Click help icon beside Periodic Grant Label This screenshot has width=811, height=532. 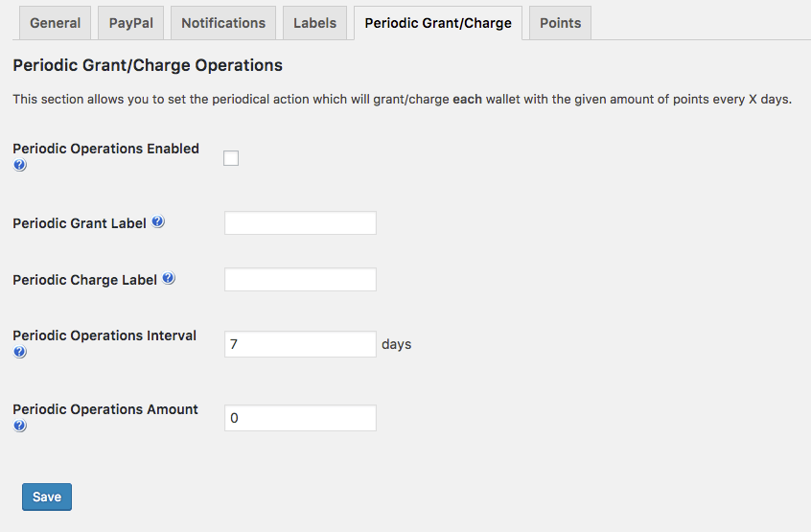point(158,222)
